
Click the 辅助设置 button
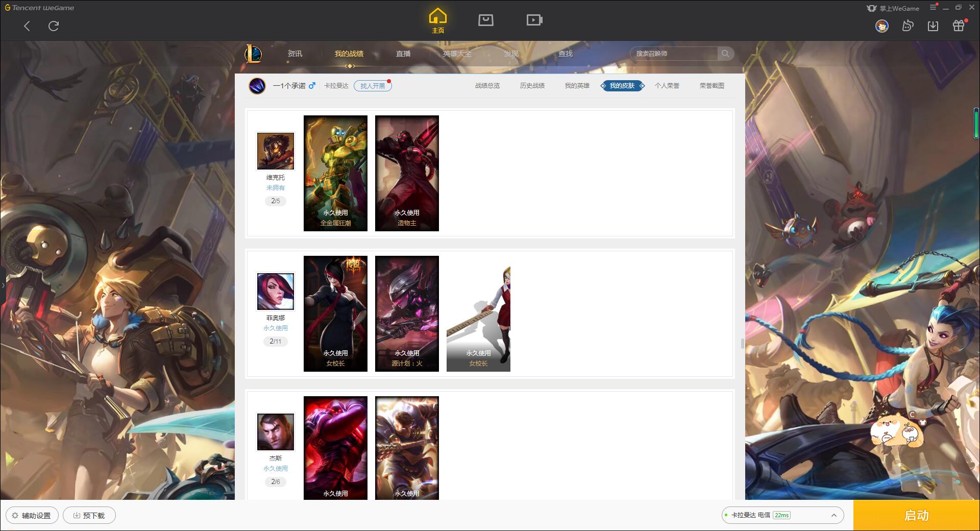click(x=32, y=515)
